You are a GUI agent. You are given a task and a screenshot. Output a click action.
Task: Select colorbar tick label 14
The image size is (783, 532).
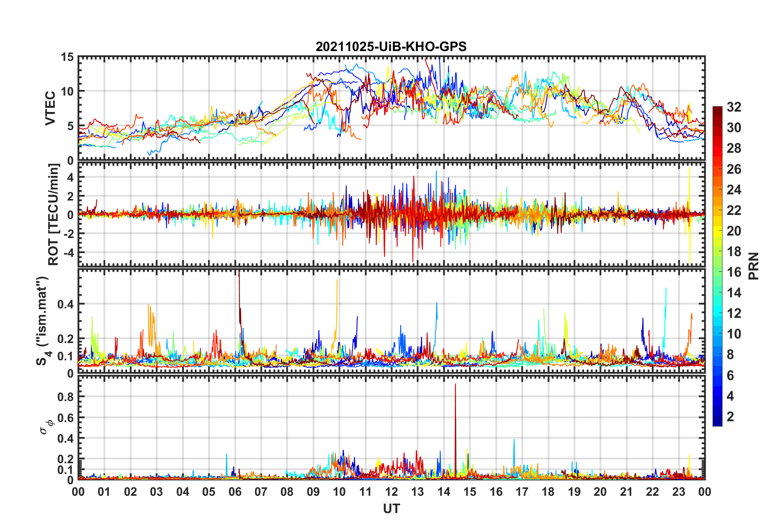coord(734,293)
